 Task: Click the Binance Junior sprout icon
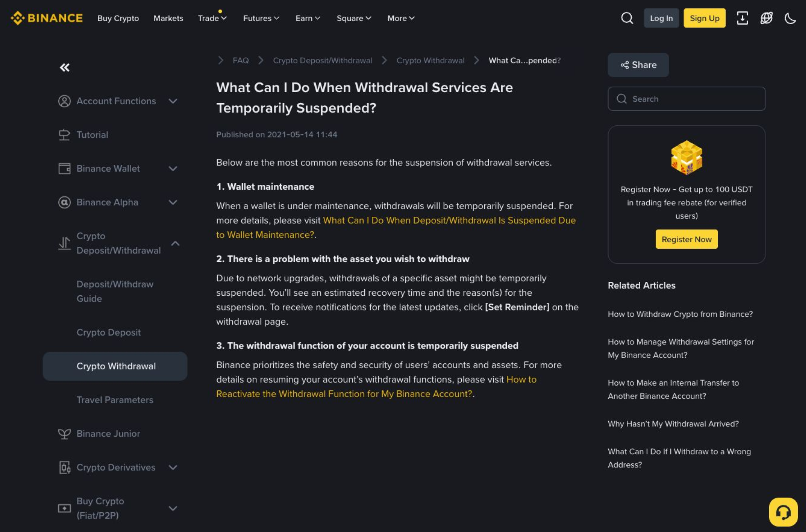pos(64,434)
